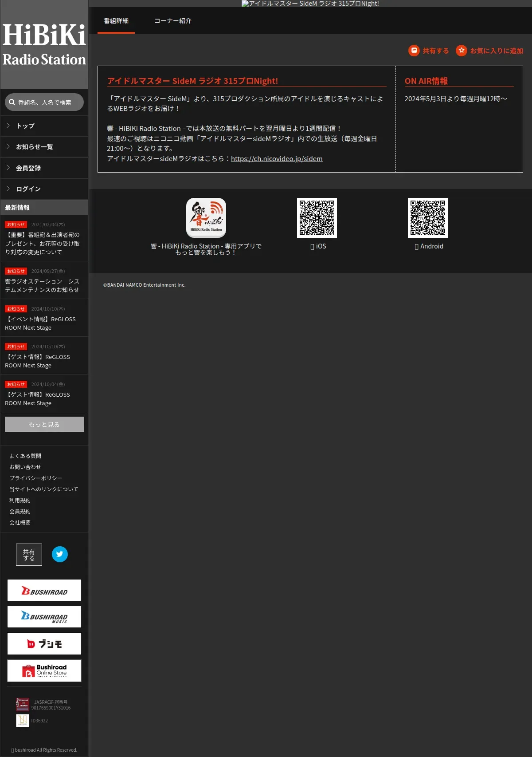532x757 pixels.
Task: Click the Android QR code
Action: click(x=428, y=218)
